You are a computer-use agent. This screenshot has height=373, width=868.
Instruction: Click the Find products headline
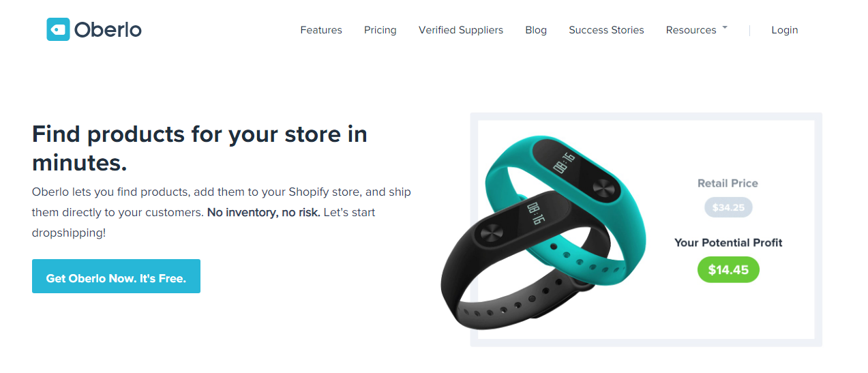click(200, 148)
